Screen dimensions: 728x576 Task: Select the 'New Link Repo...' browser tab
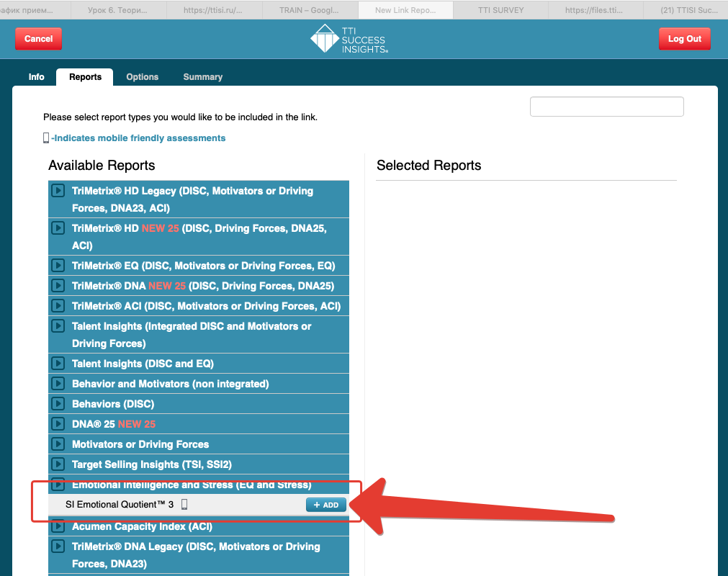405,10
